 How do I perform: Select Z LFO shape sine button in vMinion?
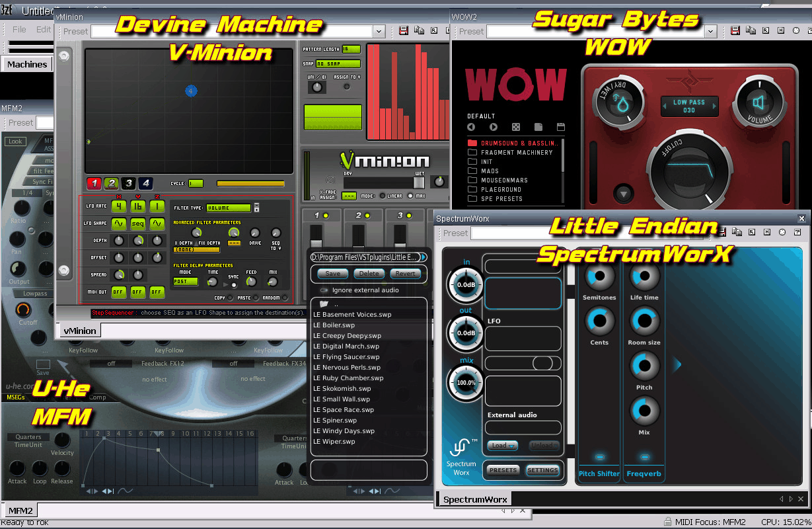(x=157, y=224)
